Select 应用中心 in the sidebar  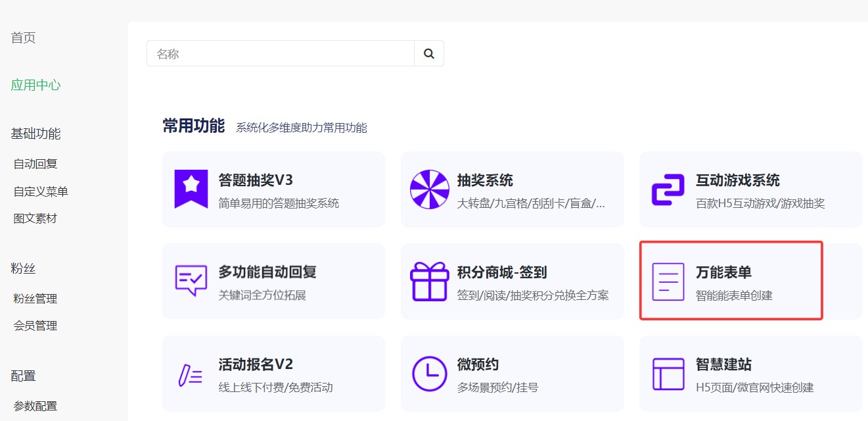click(x=35, y=85)
